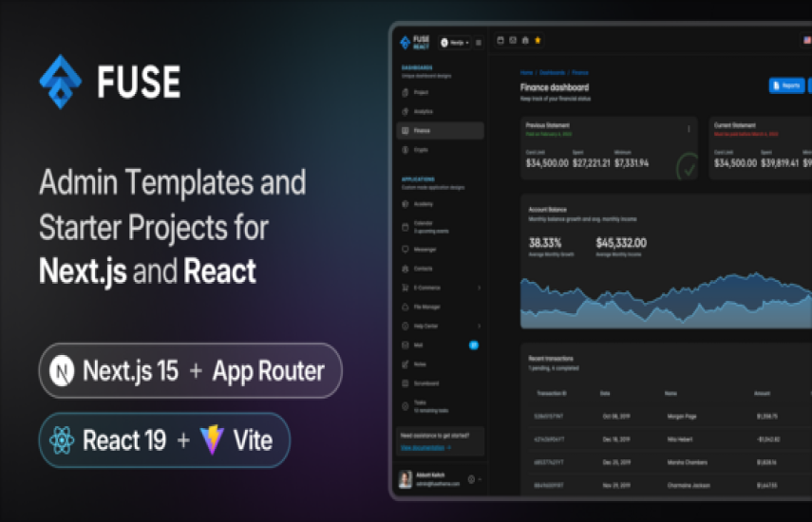Expand the user menu arrow in sidebar footer
The width and height of the screenshot is (812, 522).
tap(480, 479)
